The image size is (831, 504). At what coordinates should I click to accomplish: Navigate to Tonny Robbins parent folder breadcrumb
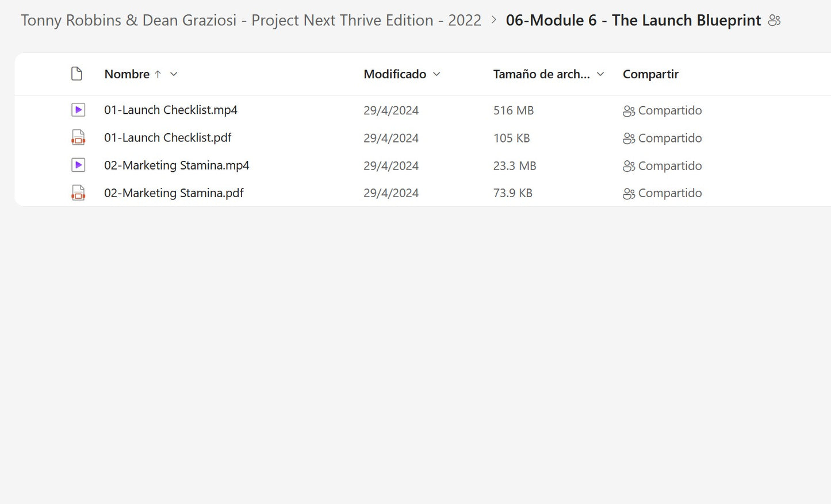251,20
